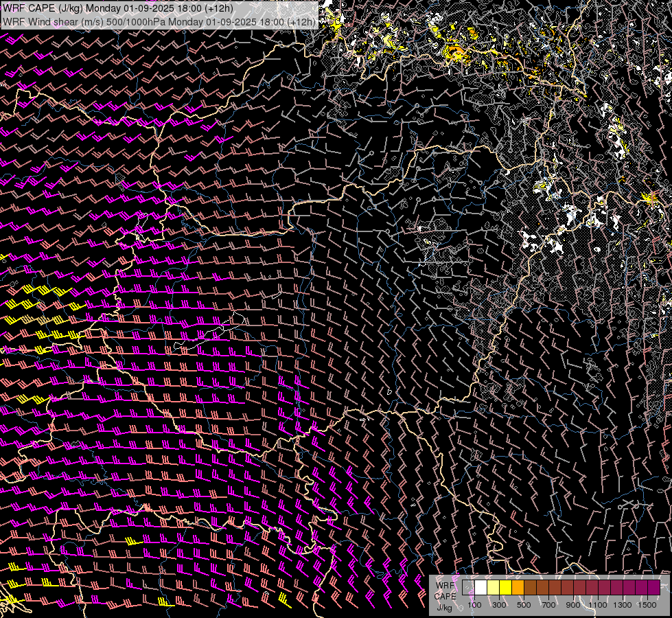The image size is (672, 618).
Task: Click the bright yellow 300–400 legend swatch
Action: 506,588
